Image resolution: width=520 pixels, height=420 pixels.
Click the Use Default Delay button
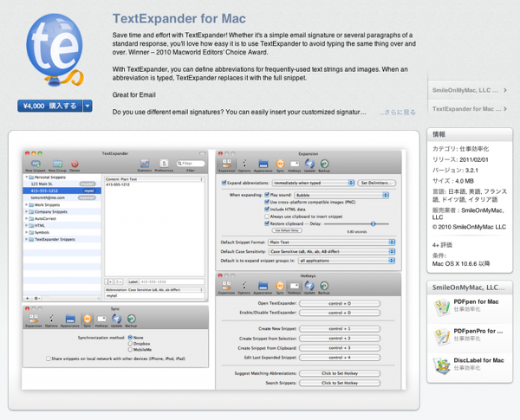tap(287, 230)
